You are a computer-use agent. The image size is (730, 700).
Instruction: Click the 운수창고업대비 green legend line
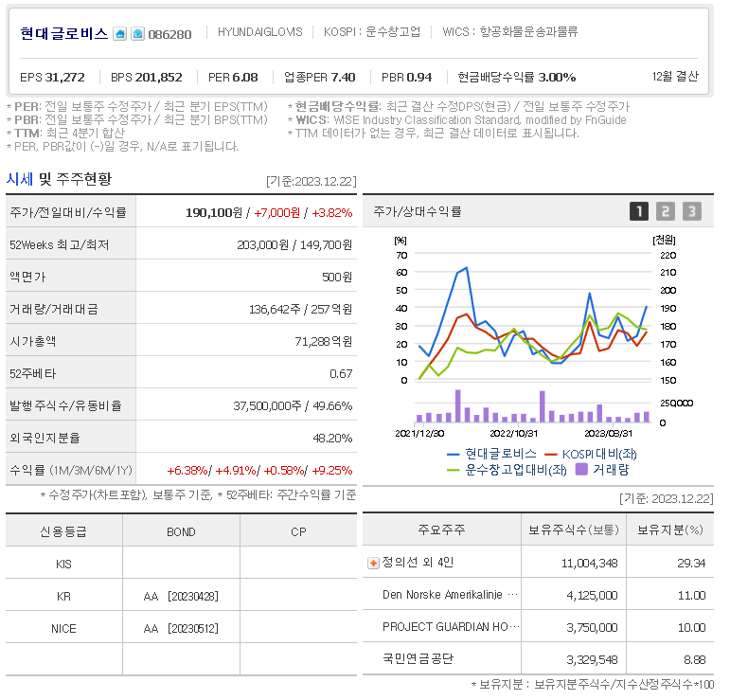point(453,470)
